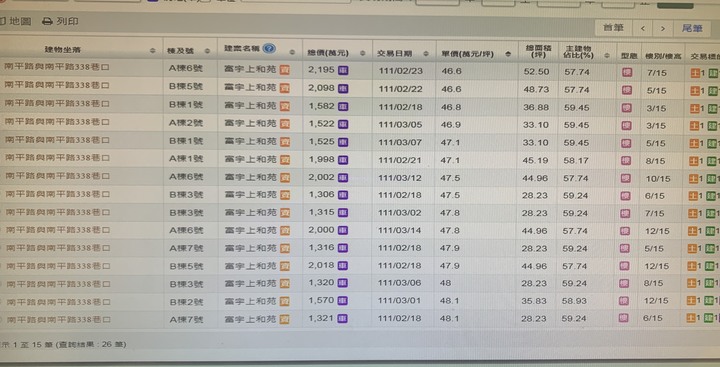The width and height of the screenshot is (720, 367).
Task: Jump to last record with 尾筆
Action: coord(692,28)
